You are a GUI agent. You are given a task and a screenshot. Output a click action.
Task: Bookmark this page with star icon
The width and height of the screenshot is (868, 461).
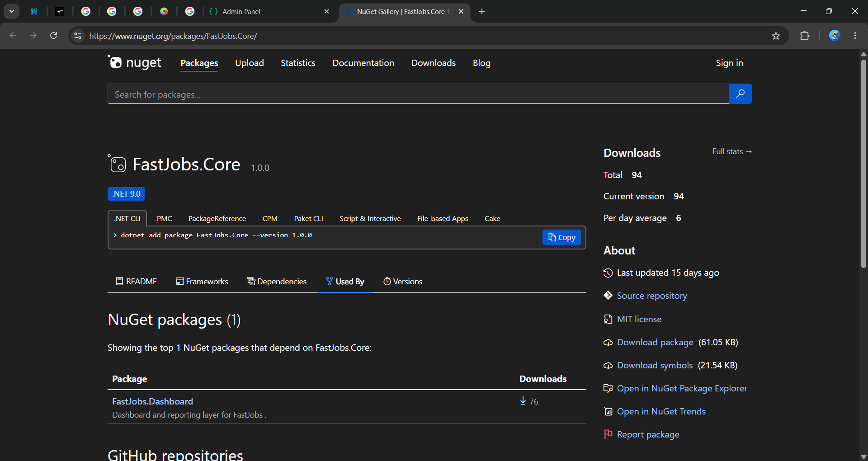[x=776, y=36]
